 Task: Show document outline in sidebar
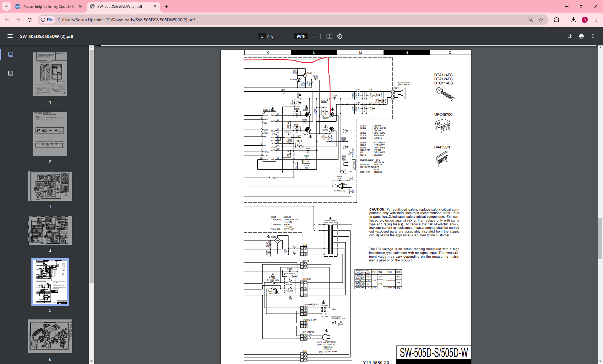coord(11,73)
